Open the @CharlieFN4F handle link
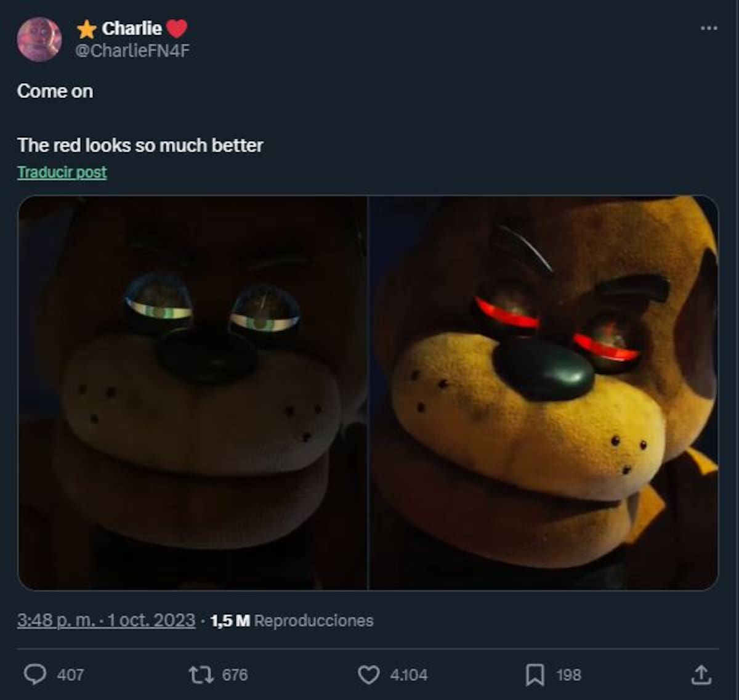The image size is (739, 700). pos(132,51)
